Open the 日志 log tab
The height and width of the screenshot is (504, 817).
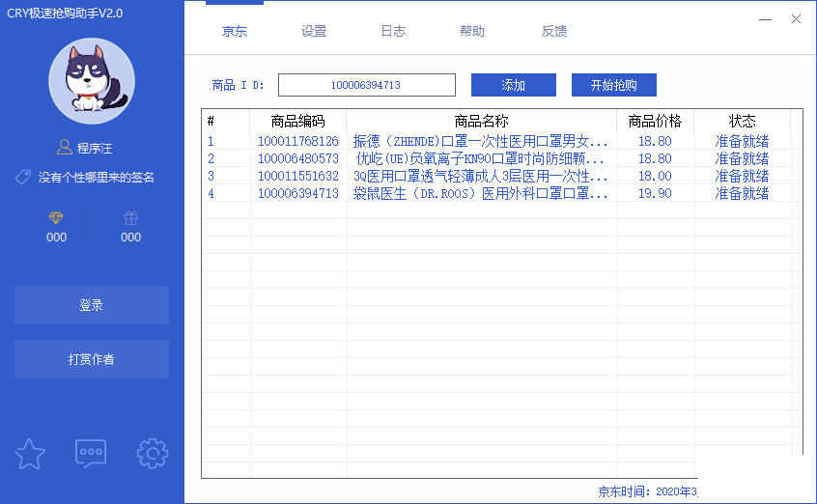393,31
